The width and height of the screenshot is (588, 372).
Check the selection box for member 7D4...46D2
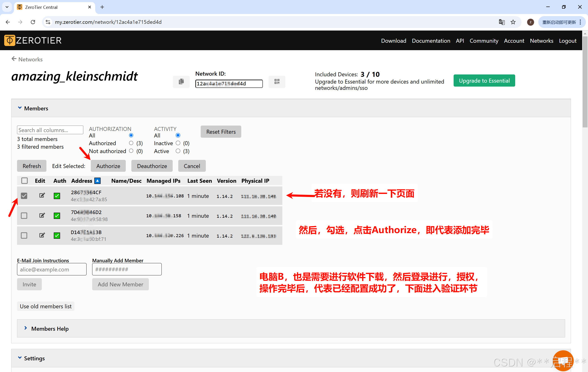tap(24, 216)
